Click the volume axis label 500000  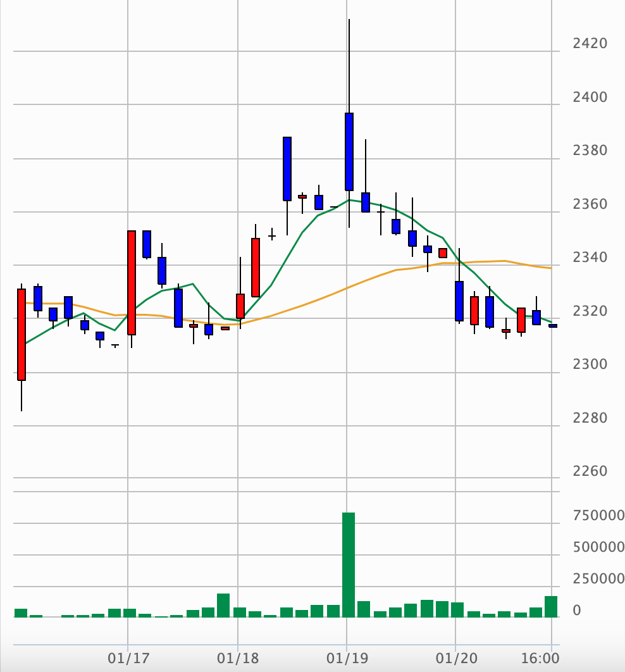click(598, 547)
